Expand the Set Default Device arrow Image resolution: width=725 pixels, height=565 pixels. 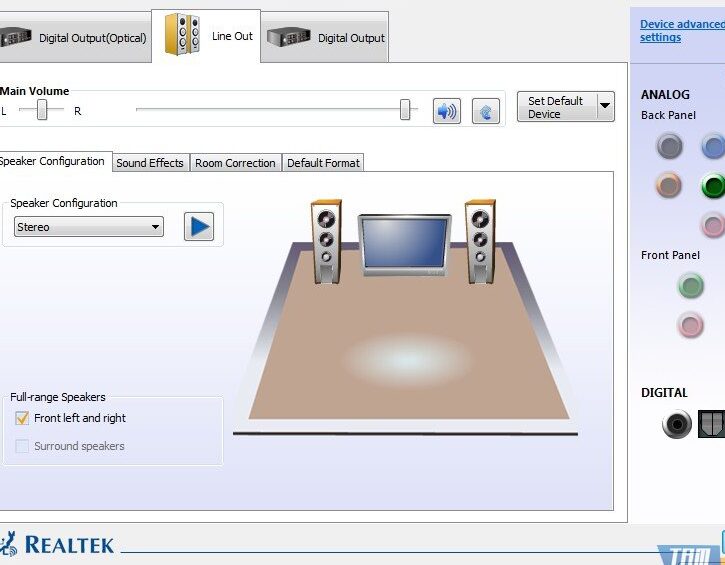(x=604, y=106)
